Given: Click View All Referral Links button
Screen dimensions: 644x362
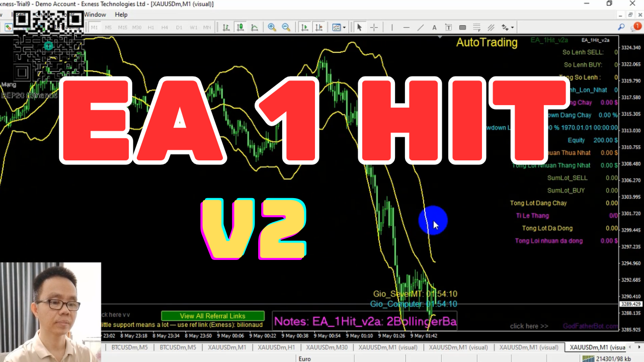Looking at the screenshot, I should [x=213, y=316].
